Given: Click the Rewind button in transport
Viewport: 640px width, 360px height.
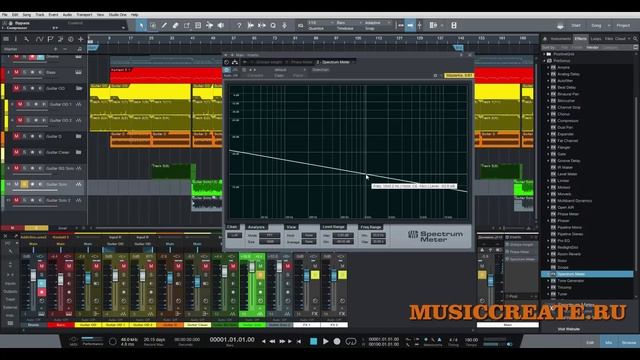Looking at the screenshot, I should pos(272,341).
